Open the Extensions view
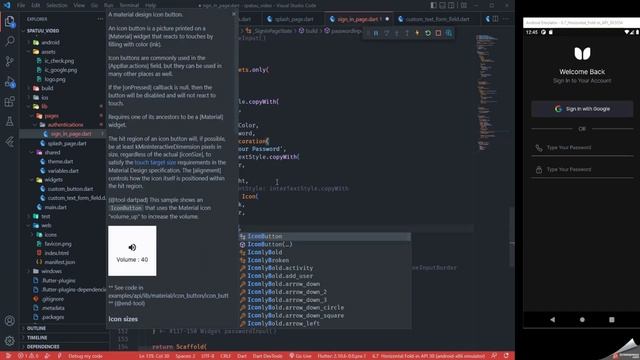The image size is (640, 360). click(x=10, y=101)
